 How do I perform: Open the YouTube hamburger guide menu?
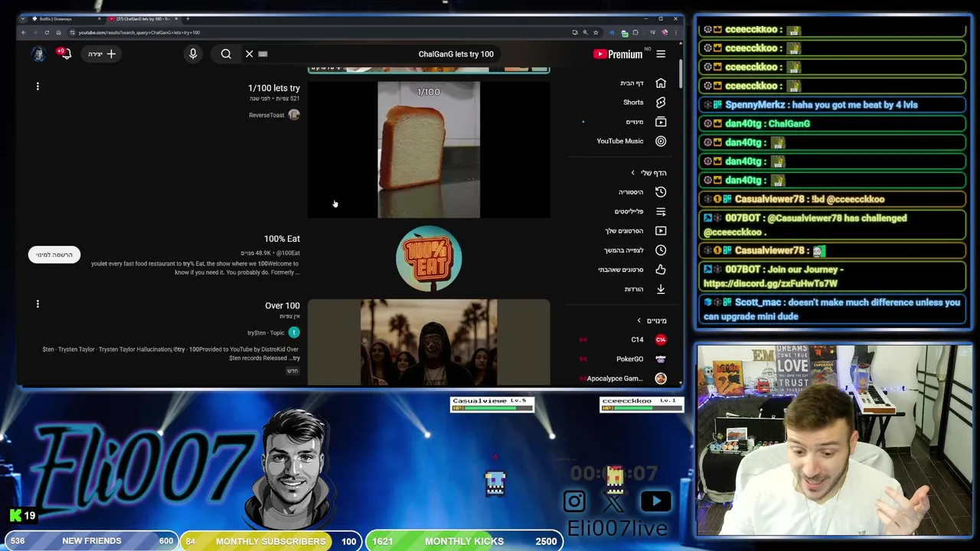tap(661, 54)
